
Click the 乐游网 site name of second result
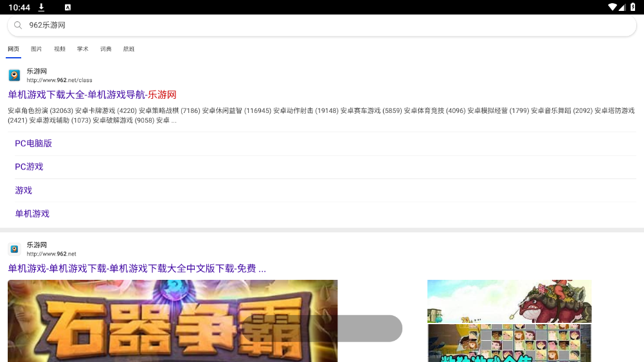click(x=37, y=245)
